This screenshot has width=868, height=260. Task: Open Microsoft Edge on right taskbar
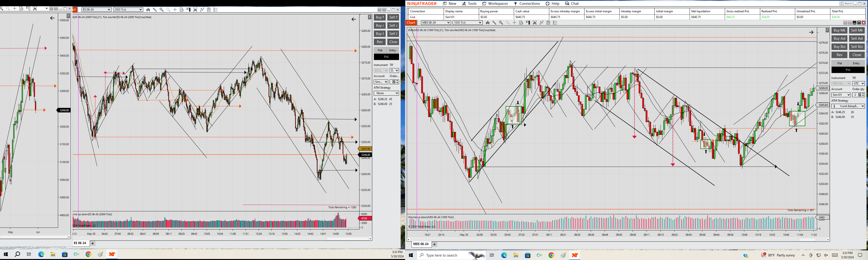tap(504, 255)
